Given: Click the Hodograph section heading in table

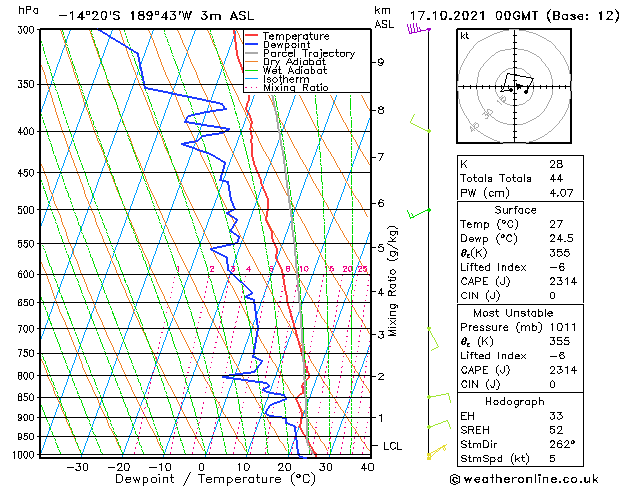Looking at the screenshot, I should 515,401.
